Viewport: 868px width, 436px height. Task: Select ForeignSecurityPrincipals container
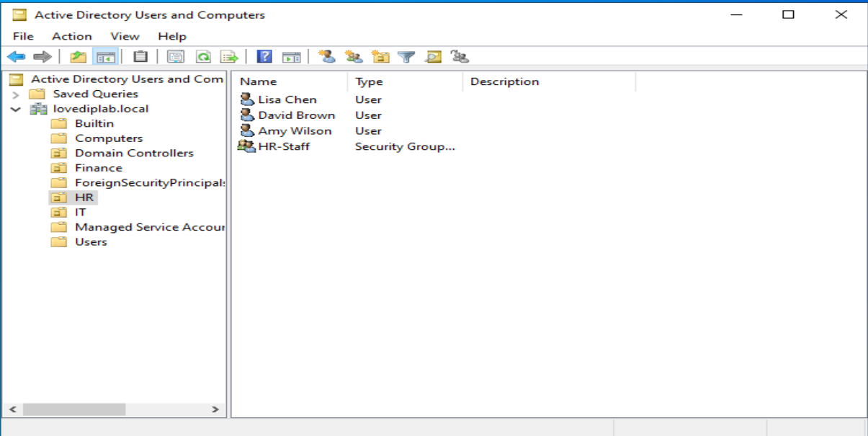click(x=150, y=182)
